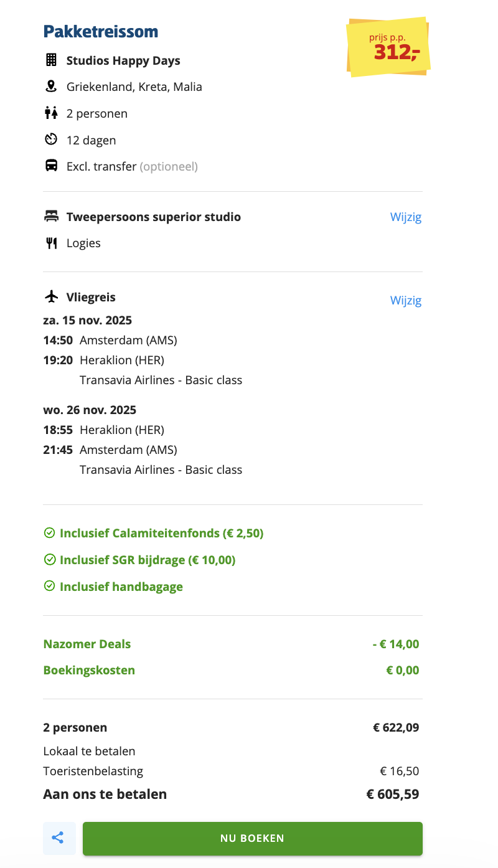Click the bus icon for Excl. transfer

(51, 166)
